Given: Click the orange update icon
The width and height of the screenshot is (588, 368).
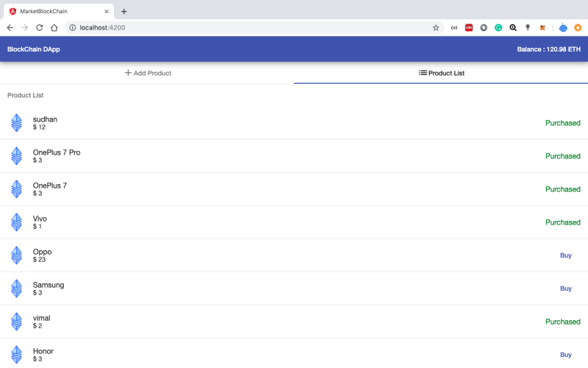Looking at the screenshot, I should [x=578, y=28].
